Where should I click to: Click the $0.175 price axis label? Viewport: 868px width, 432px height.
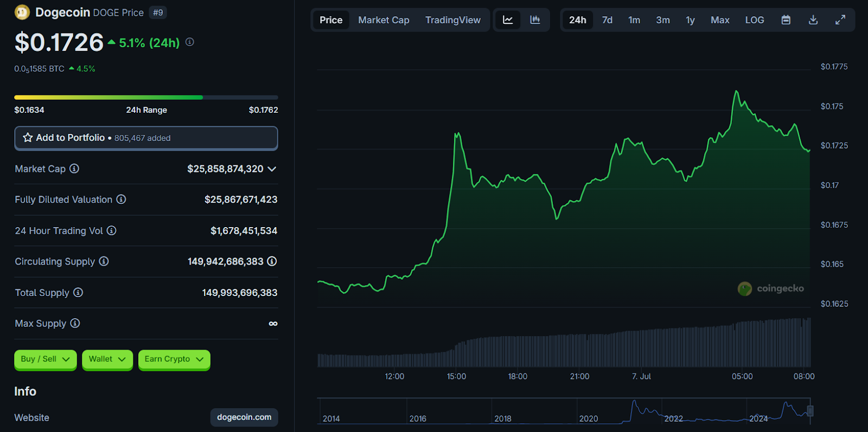click(832, 106)
